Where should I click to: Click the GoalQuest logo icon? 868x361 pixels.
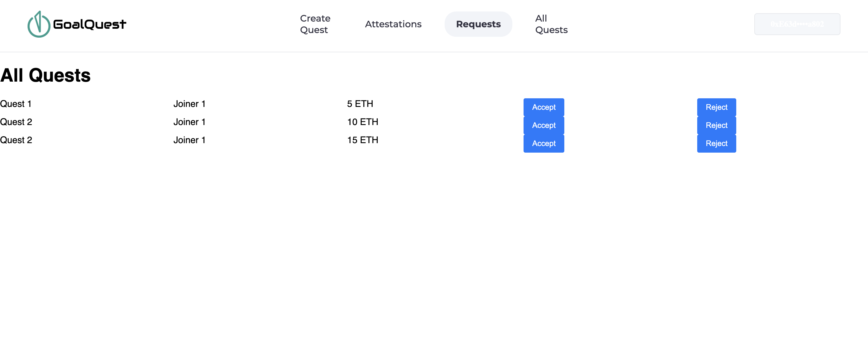pos(38,24)
